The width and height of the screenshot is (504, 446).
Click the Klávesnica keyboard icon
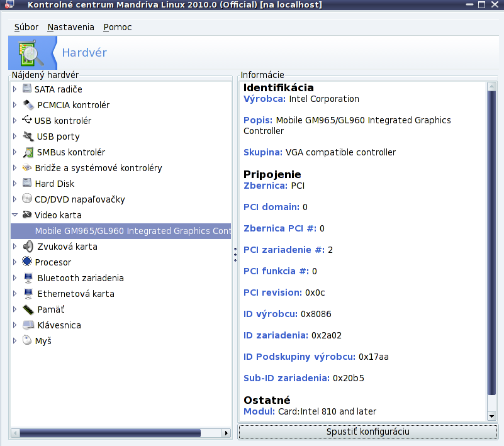[x=28, y=325]
